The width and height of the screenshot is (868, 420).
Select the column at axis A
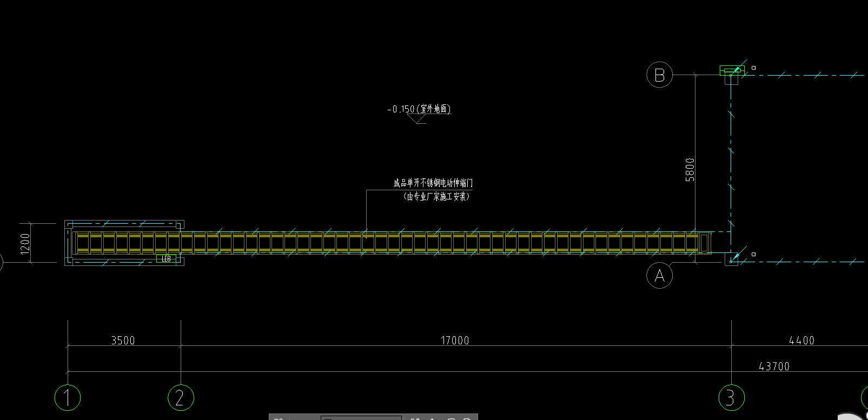pos(731,258)
